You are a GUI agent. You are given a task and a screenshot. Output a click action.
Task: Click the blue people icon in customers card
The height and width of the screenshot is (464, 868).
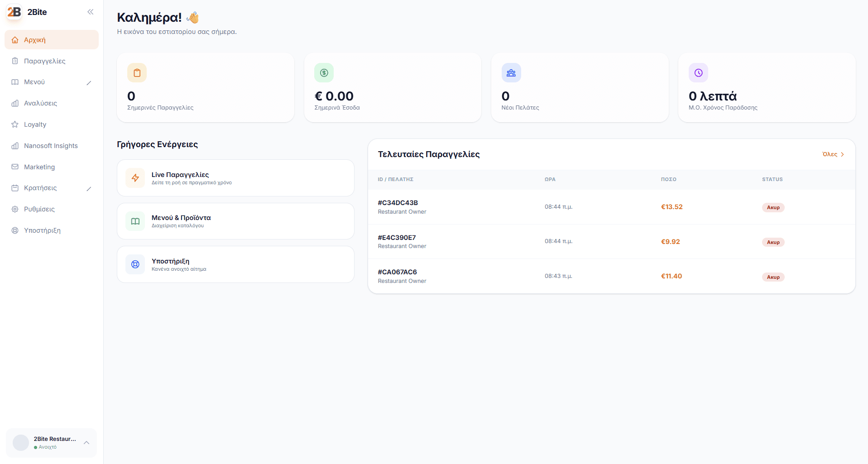[x=511, y=72]
